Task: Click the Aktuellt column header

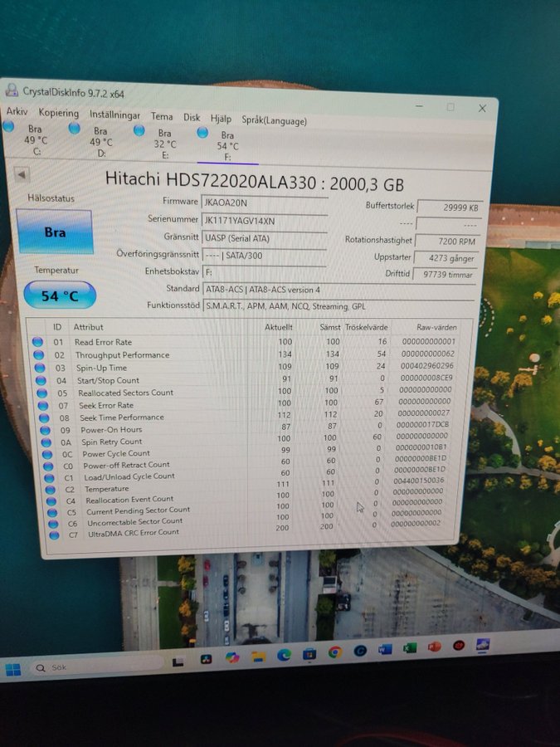Action: pyautogui.click(x=279, y=327)
